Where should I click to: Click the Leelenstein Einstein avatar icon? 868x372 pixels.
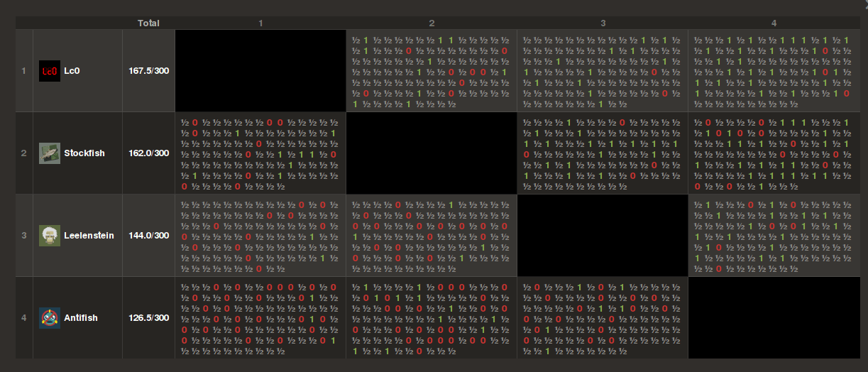point(49,236)
